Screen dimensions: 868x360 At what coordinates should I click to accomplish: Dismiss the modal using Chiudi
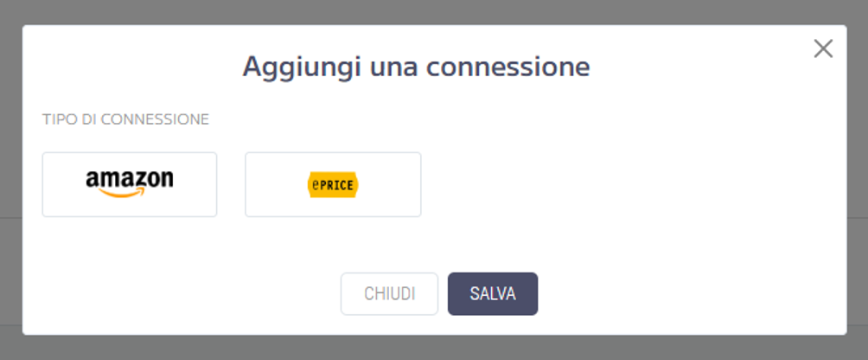(389, 293)
